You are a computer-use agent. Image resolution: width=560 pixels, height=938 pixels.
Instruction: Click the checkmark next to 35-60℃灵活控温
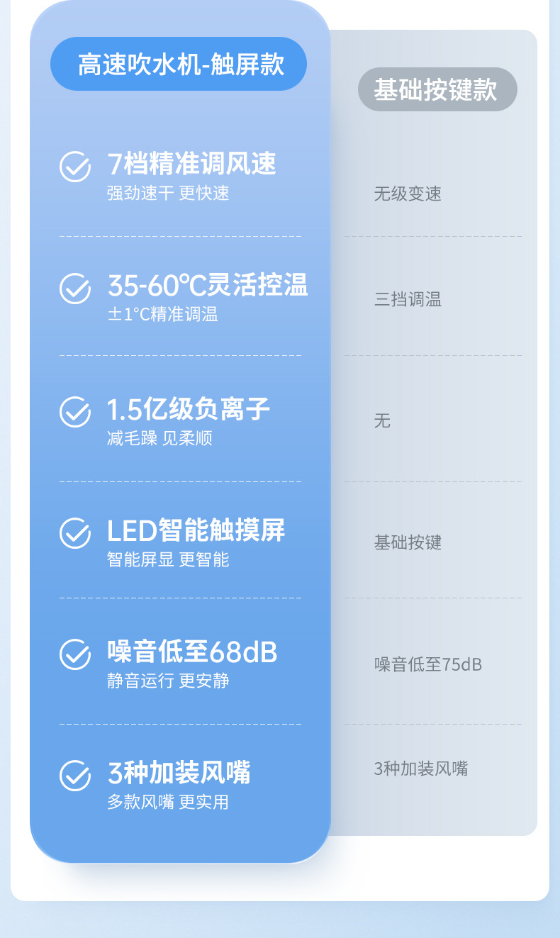point(74,289)
